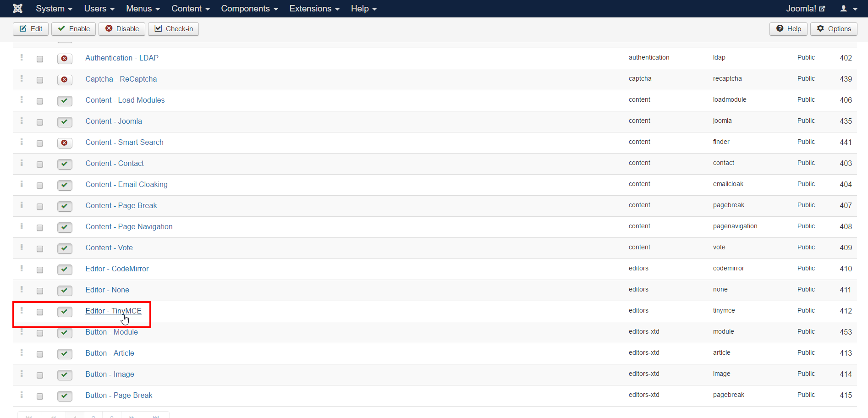Toggle status icon for Content - Smart Search
This screenshot has height=418, width=868.
click(65, 143)
